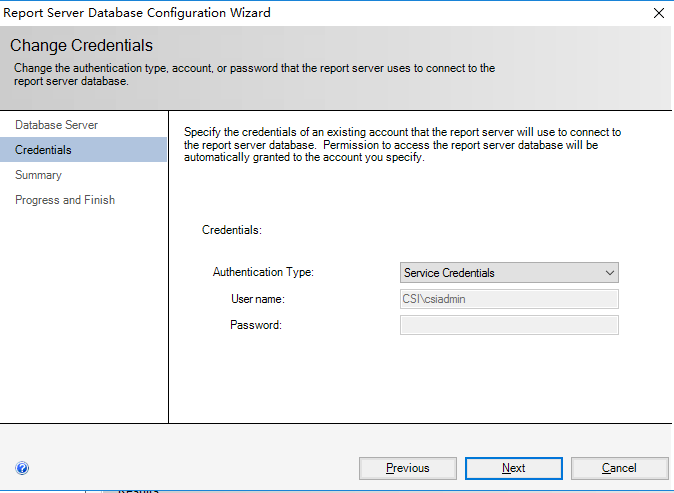This screenshot has width=674, height=493.
Task: Click the User name label
Action: pyautogui.click(x=258, y=299)
